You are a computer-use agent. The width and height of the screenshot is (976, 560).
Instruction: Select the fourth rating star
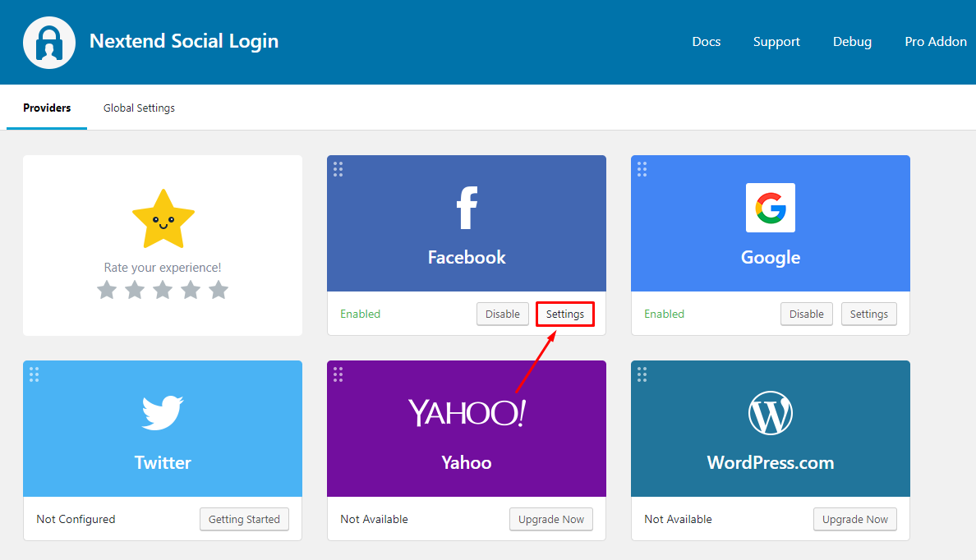(191, 290)
